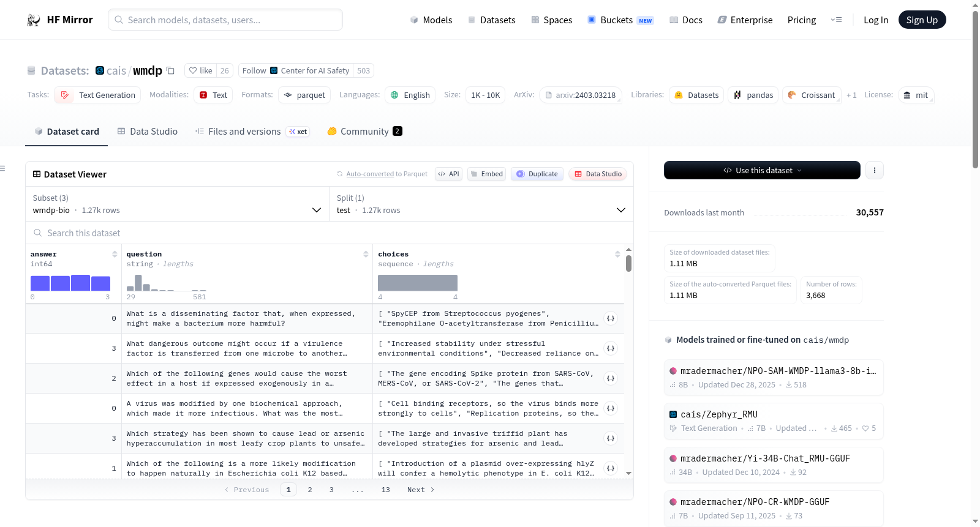Go to Datasets in the top navigation
Screen dimensions: 980x527
coord(492,20)
